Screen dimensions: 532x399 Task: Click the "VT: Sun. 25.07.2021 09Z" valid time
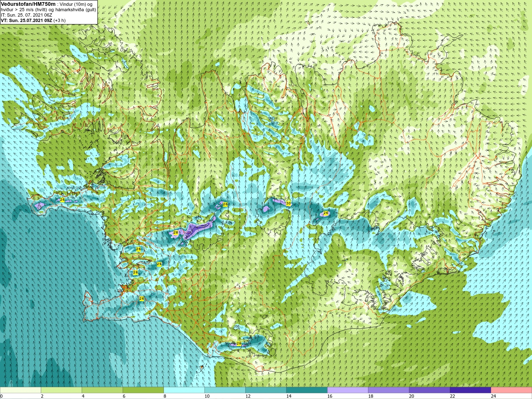(x=26, y=20)
